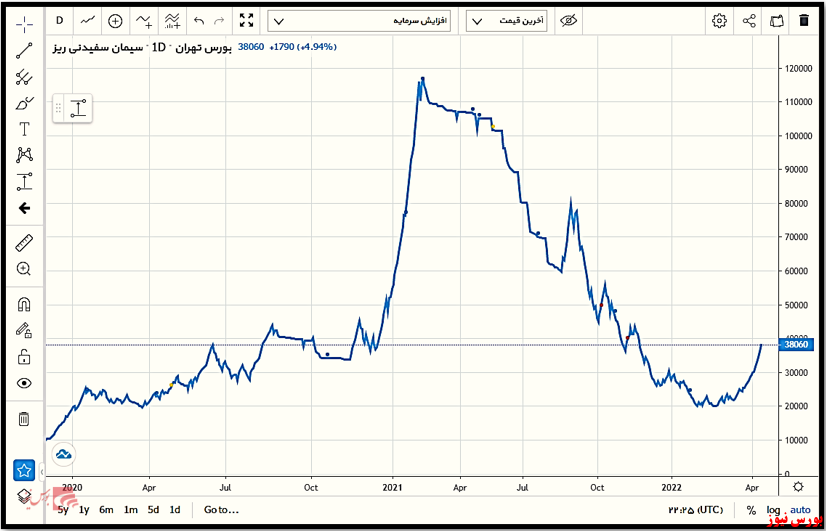Open chart settings gear icon

pos(719,20)
